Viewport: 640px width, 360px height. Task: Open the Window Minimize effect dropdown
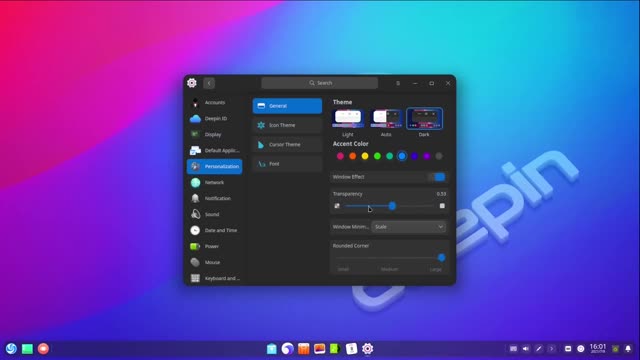coord(409,227)
